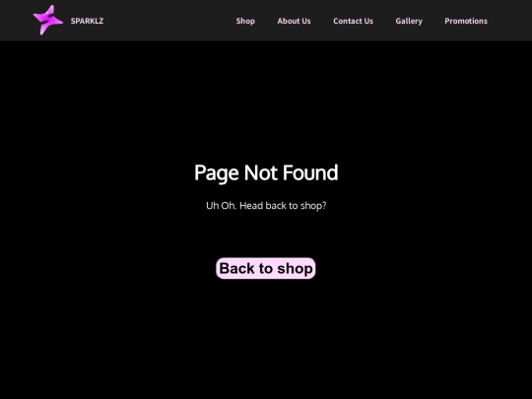The width and height of the screenshot is (532, 399).
Task: Open the Shop page from navigation
Action: (245, 21)
